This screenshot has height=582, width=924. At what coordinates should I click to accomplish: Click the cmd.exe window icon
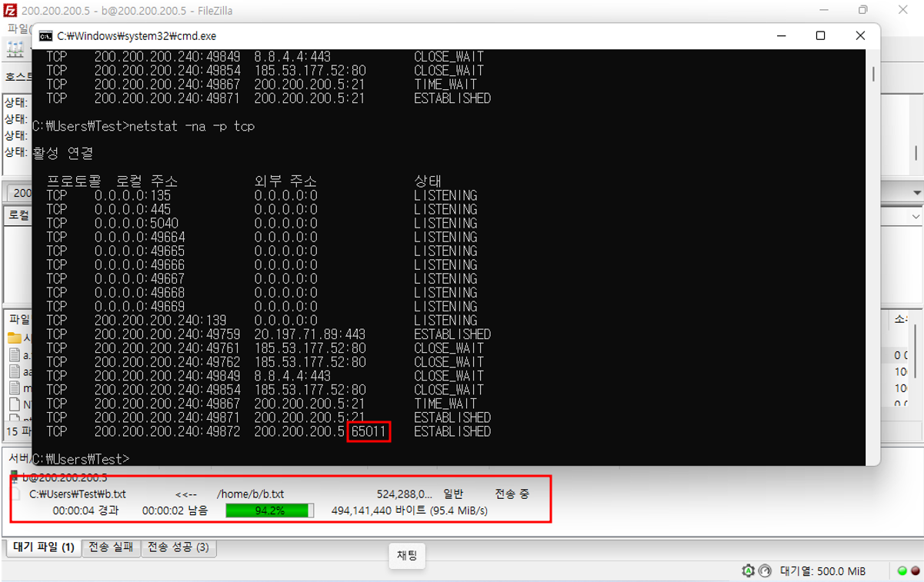point(46,36)
